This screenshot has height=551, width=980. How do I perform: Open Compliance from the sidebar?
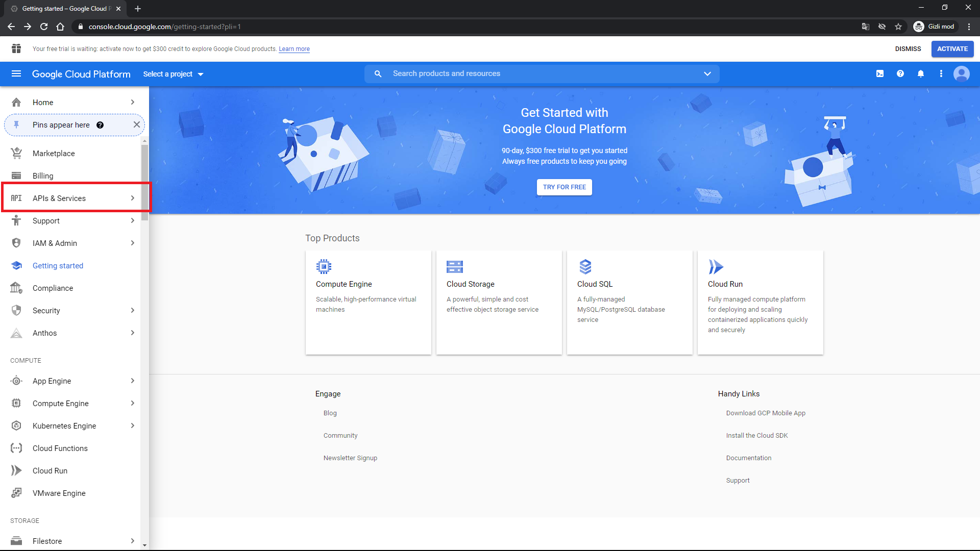[70, 288]
